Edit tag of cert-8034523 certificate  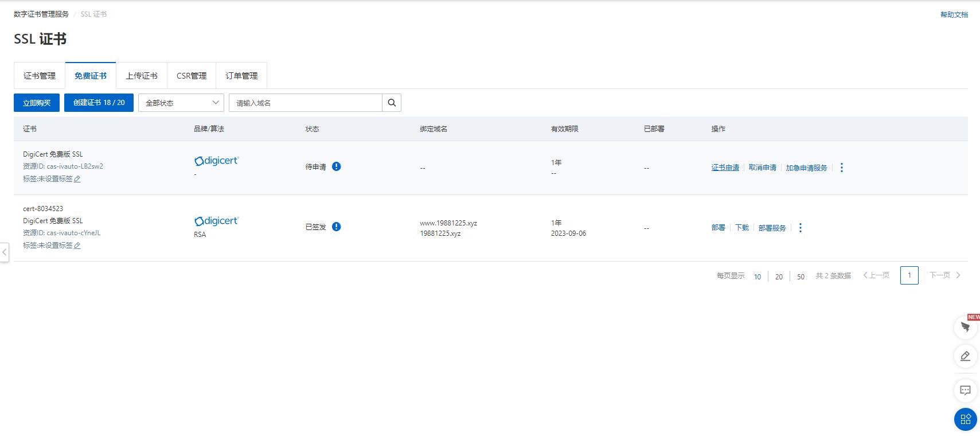(77, 246)
